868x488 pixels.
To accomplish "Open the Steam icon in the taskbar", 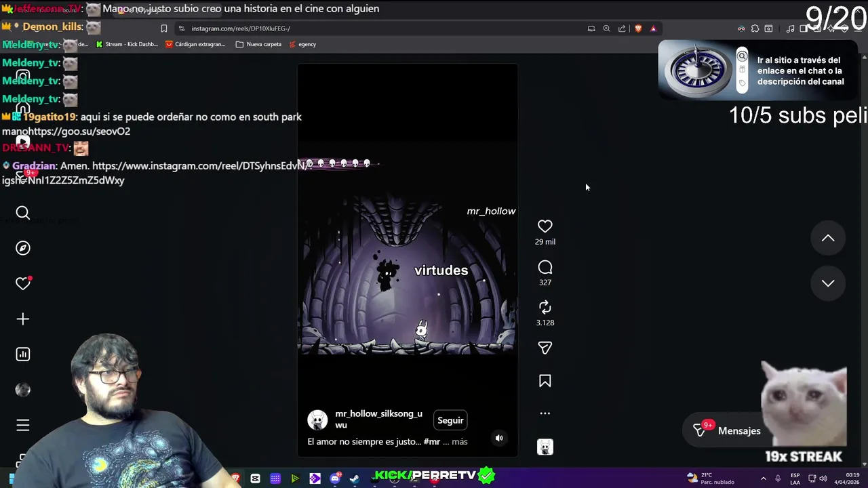I will point(354,479).
